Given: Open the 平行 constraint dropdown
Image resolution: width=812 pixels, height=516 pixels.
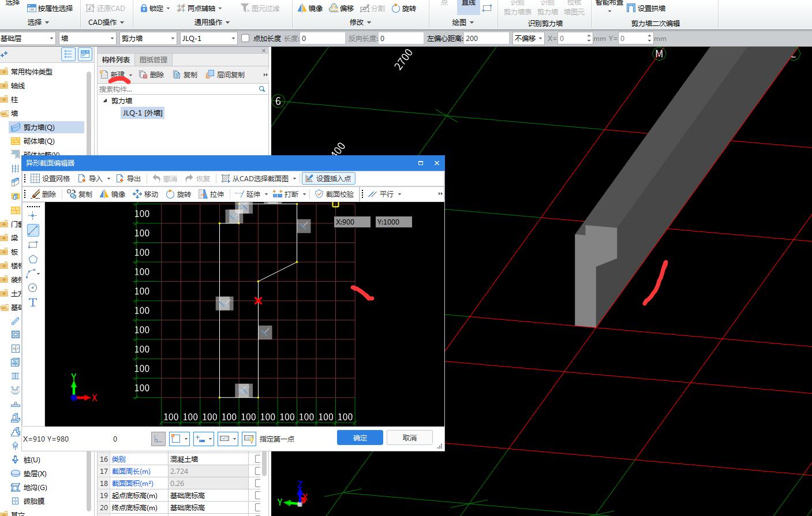Looking at the screenshot, I should pos(399,194).
